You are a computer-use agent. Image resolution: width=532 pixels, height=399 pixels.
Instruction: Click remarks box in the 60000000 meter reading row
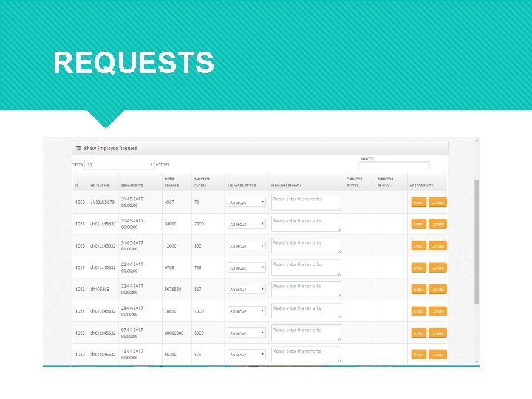(x=306, y=332)
